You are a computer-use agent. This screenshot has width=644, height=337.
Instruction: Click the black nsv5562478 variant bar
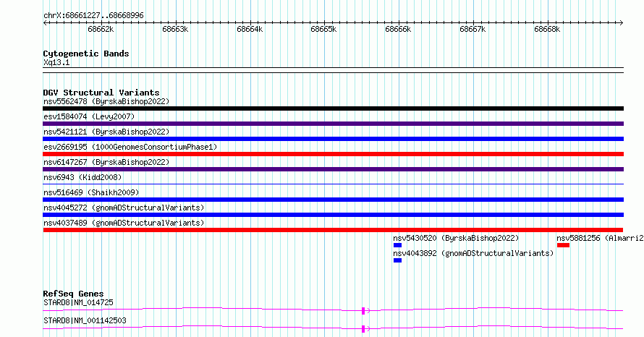333,108
